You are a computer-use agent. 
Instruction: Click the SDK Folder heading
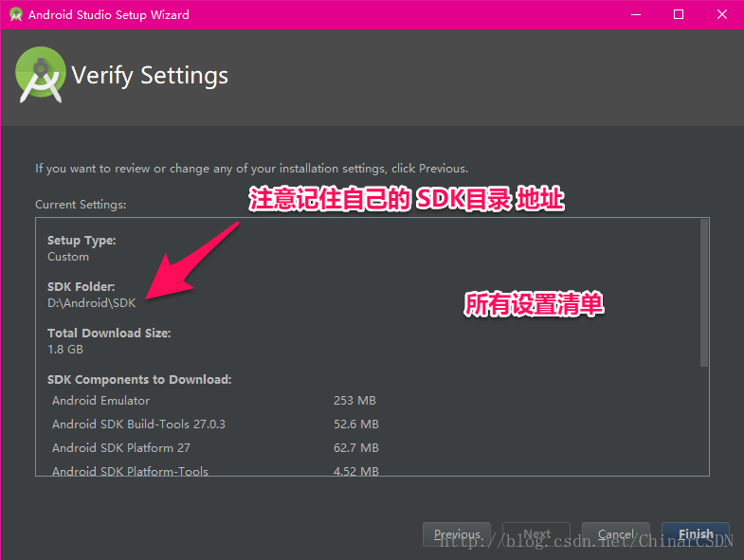tap(82, 287)
